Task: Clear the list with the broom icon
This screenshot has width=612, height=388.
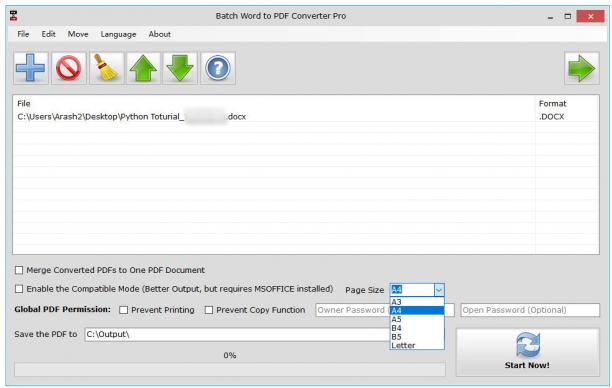Action: tap(106, 68)
